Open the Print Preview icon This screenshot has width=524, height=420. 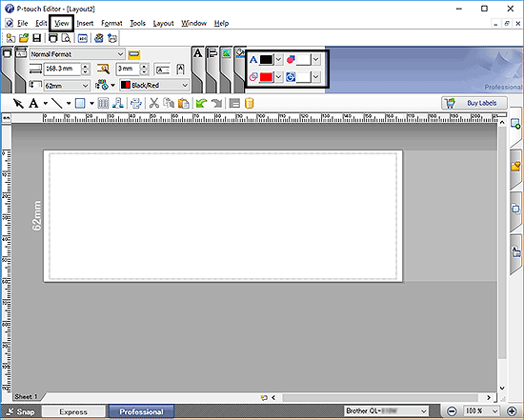pyautogui.click(x=66, y=38)
